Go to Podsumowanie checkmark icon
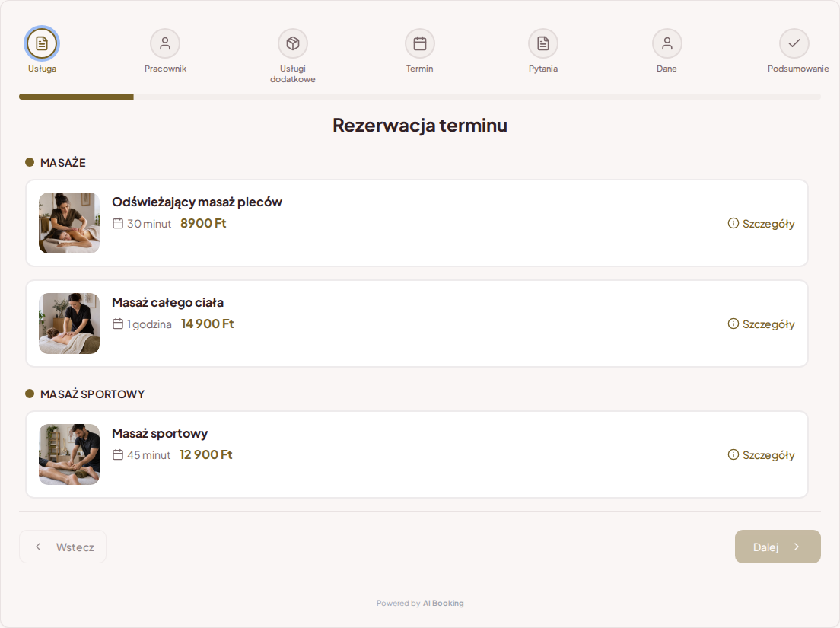840x628 pixels. [794, 43]
